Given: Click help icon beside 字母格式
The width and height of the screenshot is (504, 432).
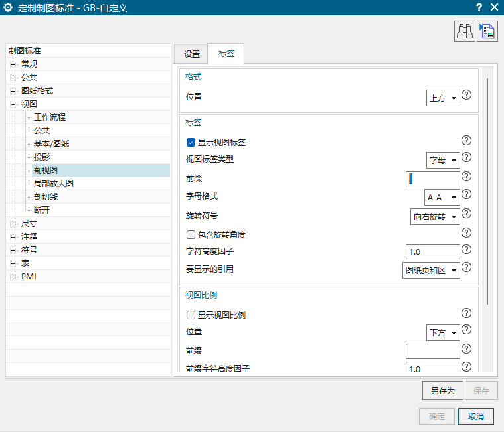Looking at the screenshot, I should pyautogui.click(x=466, y=194).
